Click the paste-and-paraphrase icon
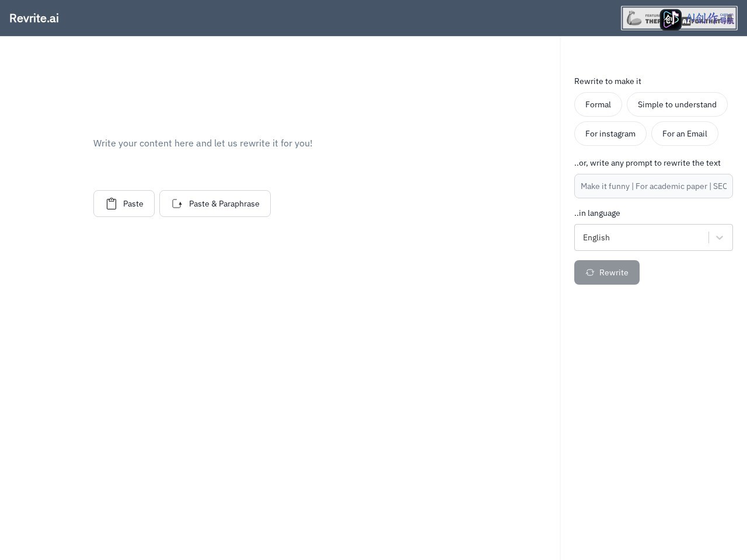The image size is (747, 560). [x=177, y=204]
